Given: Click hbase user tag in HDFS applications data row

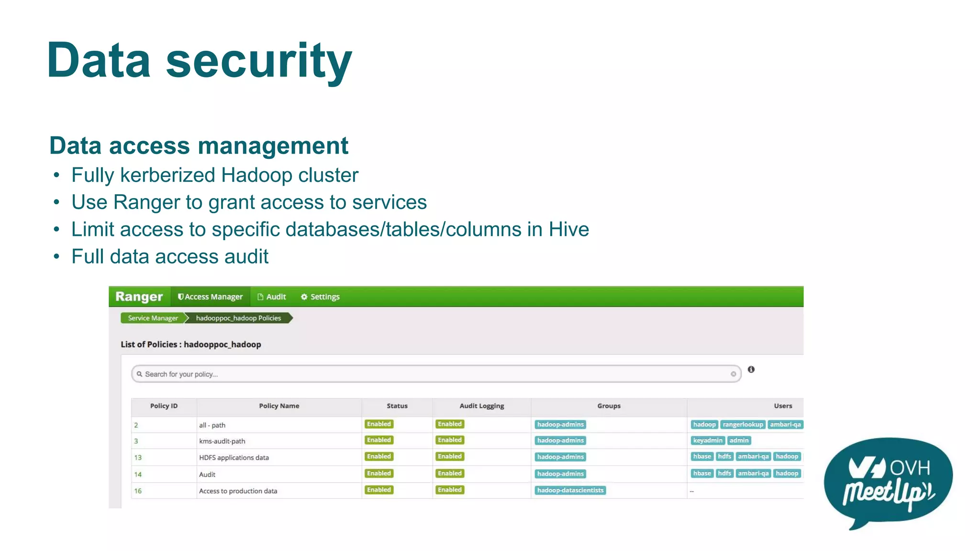Looking at the screenshot, I should pos(702,457).
